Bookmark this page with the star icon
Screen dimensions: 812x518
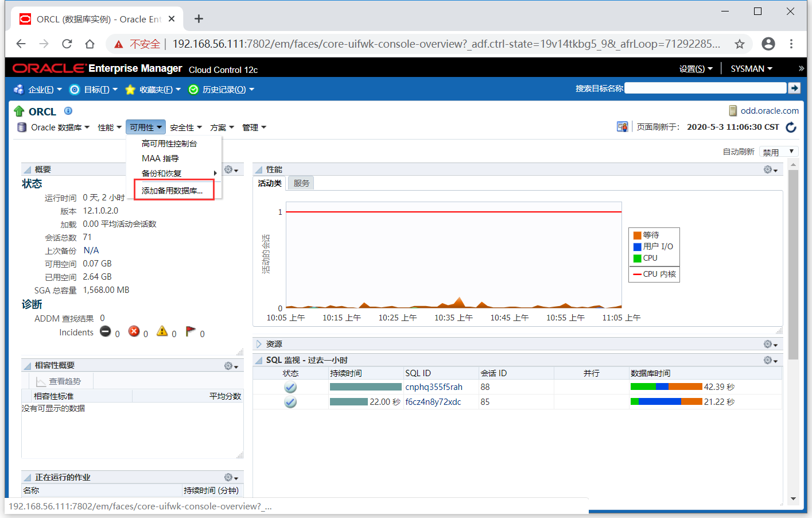pos(740,44)
